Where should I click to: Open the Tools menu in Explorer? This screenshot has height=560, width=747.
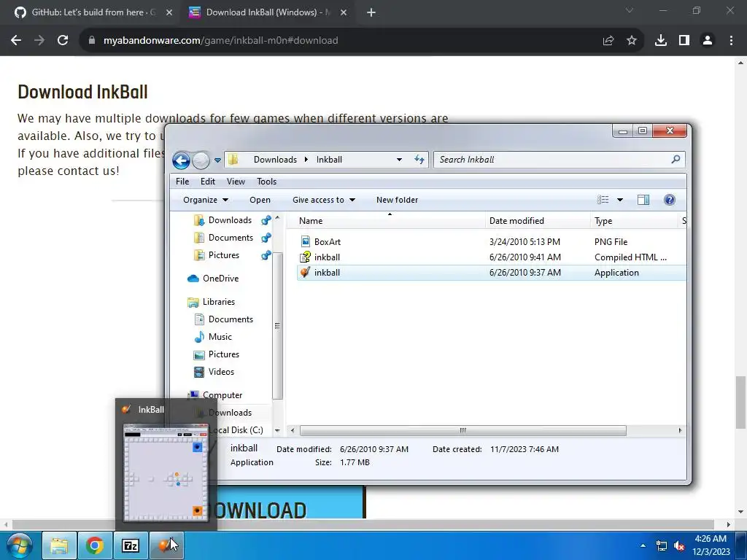click(x=267, y=182)
